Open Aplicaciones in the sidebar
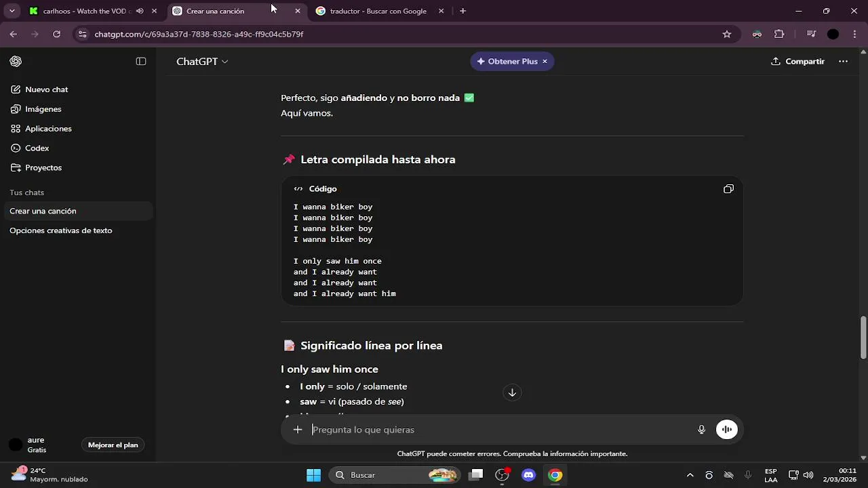868x488 pixels. click(x=78, y=129)
